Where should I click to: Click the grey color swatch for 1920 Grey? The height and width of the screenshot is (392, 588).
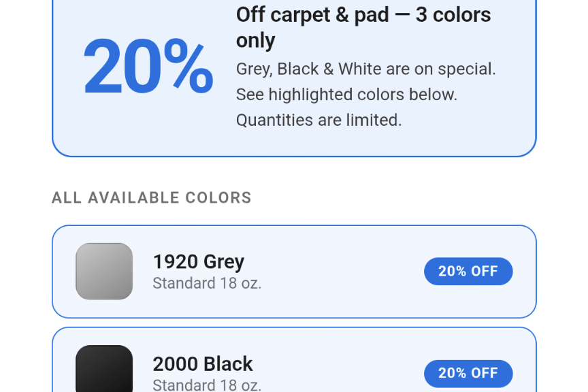[x=104, y=272]
